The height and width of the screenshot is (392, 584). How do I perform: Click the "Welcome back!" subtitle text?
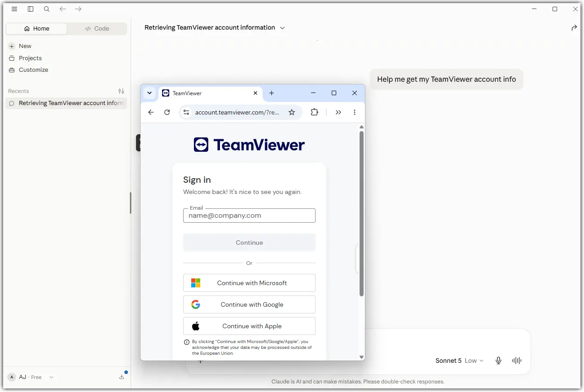pos(242,192)
